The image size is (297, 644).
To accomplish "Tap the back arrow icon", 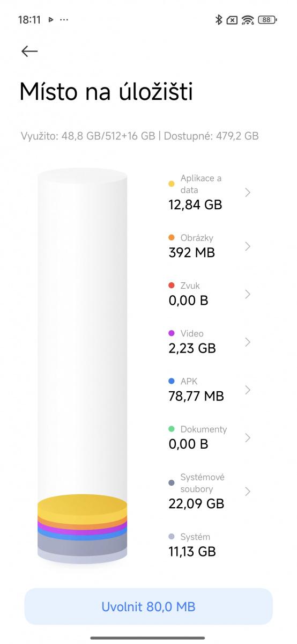I will click(x=29, y=51).
